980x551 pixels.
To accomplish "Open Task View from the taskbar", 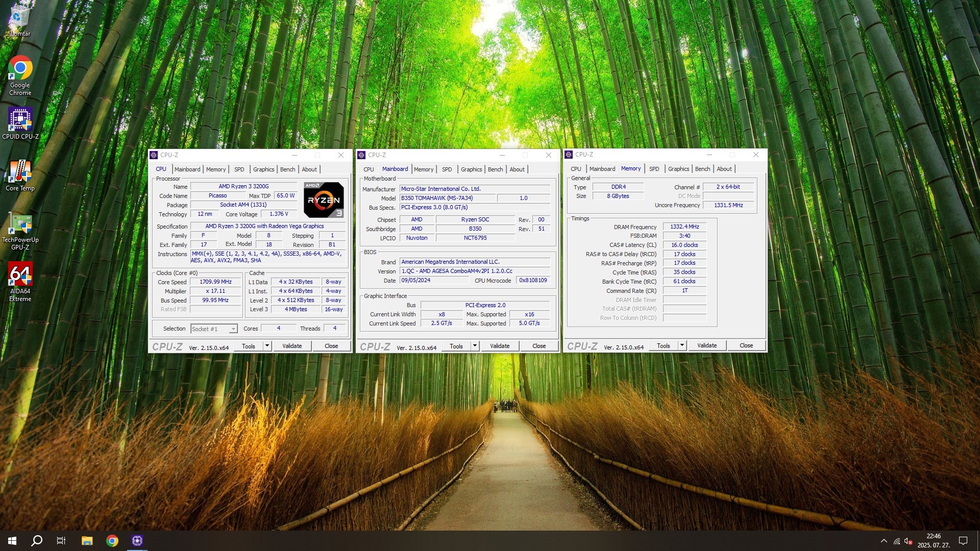I will pos(61,541).
